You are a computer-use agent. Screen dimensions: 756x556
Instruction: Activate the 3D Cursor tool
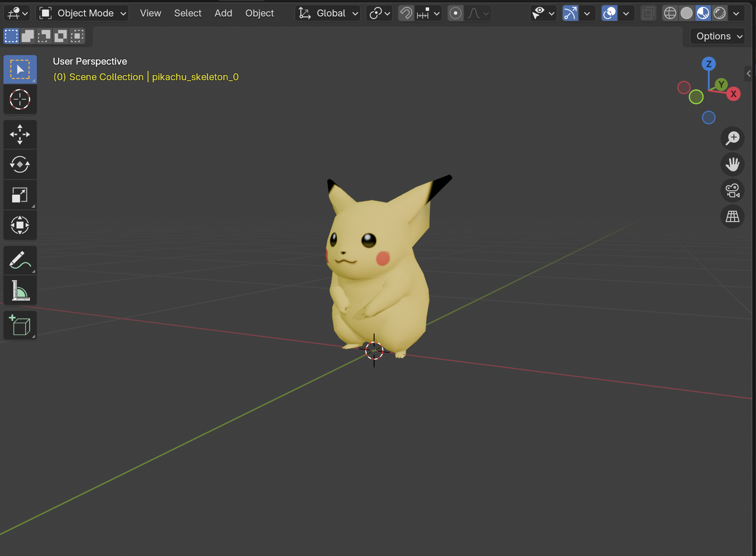pos(20,99)
